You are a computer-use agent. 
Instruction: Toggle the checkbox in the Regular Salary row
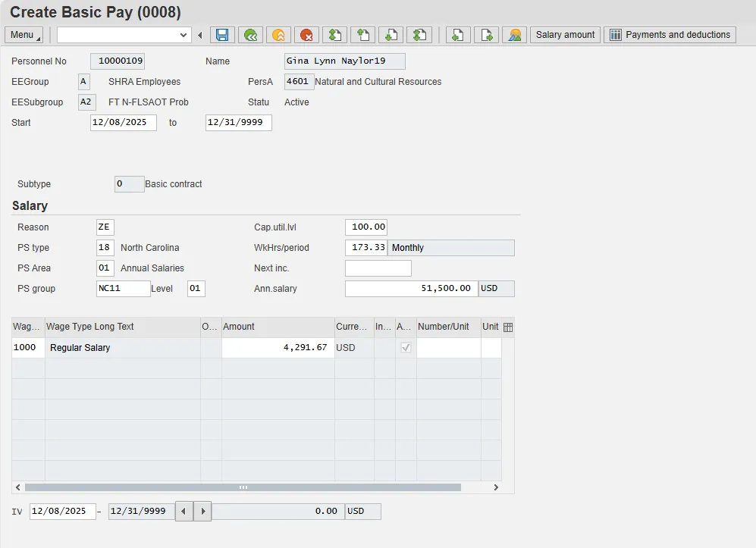[x=406, y=348]
